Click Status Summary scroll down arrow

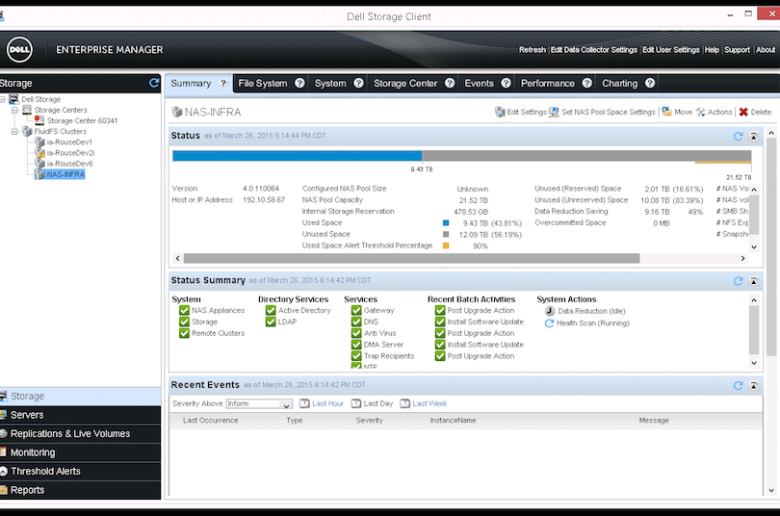pyautogui.click(x=754, y=363)
